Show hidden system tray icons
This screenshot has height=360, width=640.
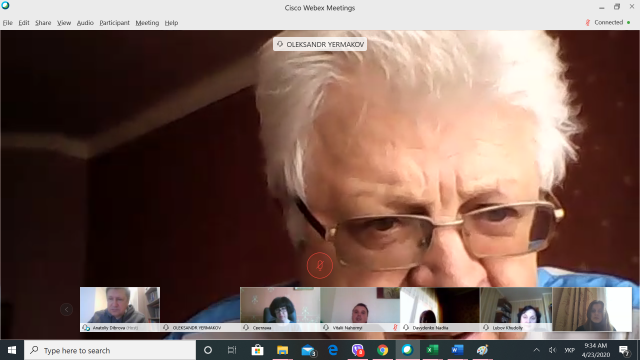coord(536,350)
